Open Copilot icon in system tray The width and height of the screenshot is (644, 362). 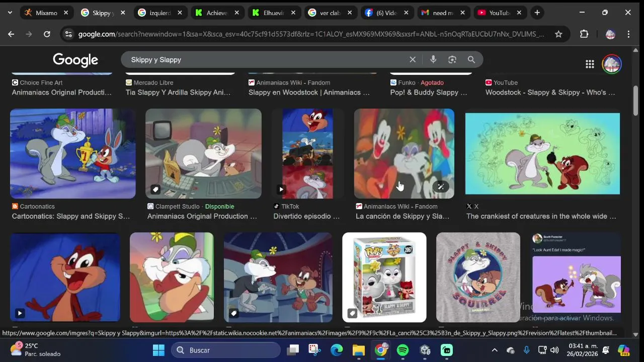click(x=624, y=350)
